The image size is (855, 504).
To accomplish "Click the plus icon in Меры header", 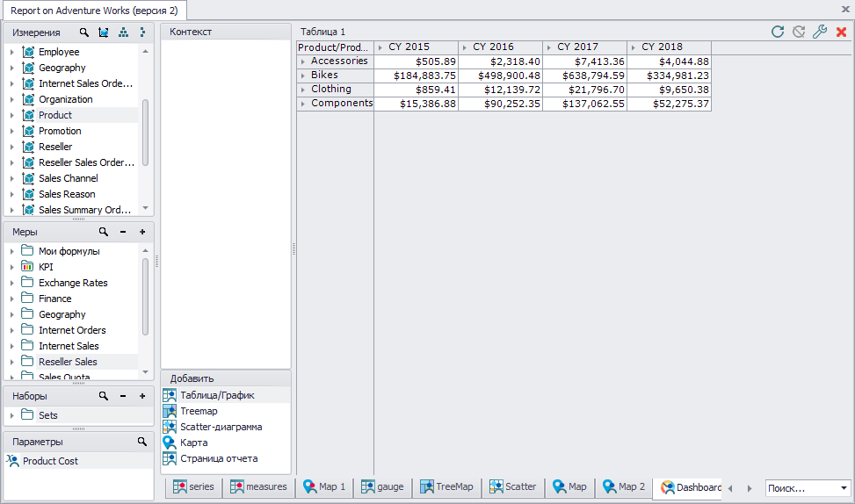I will (142, 232).
